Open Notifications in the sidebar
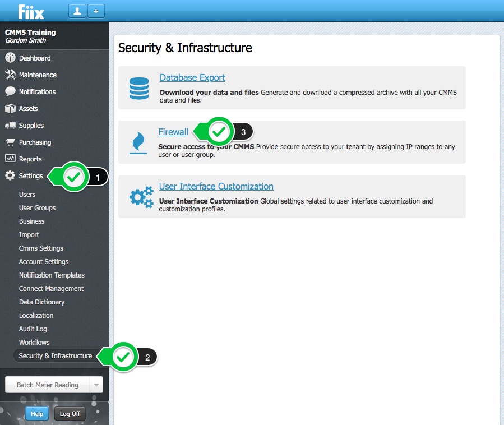 click(x=37, y=91)
